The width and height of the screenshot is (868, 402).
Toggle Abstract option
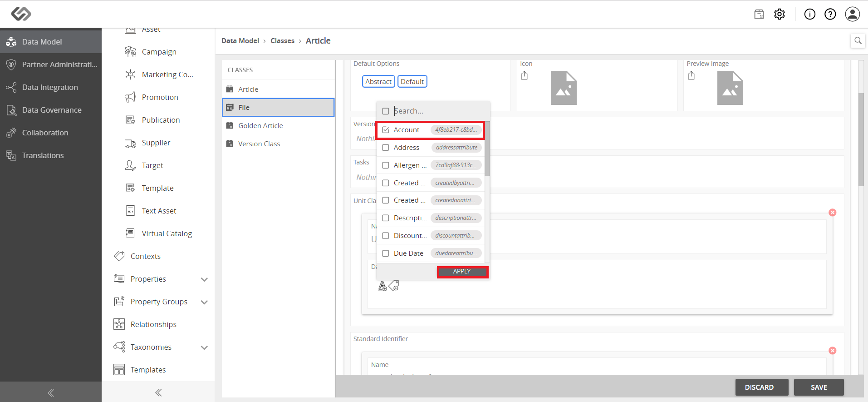point(378,82)
